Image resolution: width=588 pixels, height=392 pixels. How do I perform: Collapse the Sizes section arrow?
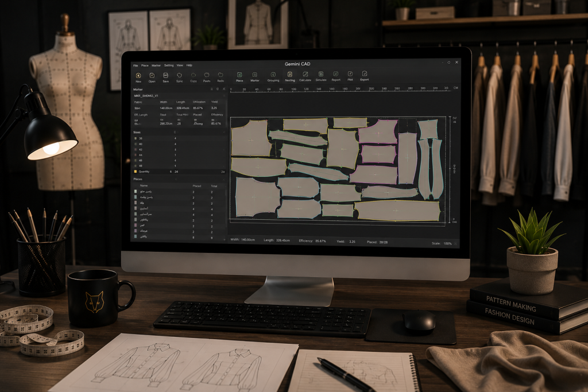[x=224, y=132]
